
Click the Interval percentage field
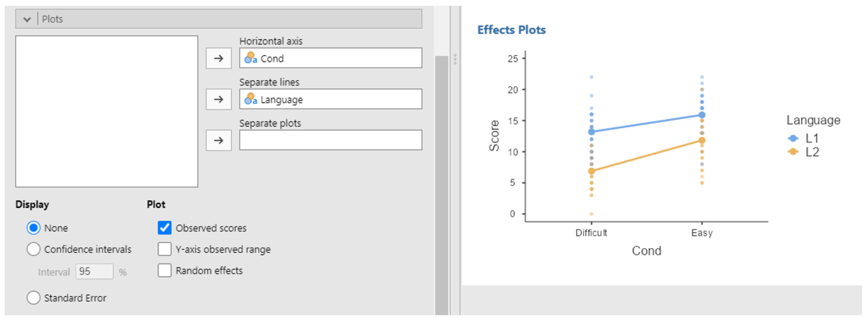click(94, 272)
